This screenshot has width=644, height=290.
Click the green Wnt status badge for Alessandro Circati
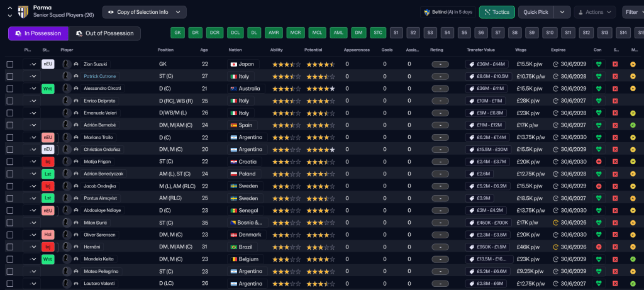48,89
